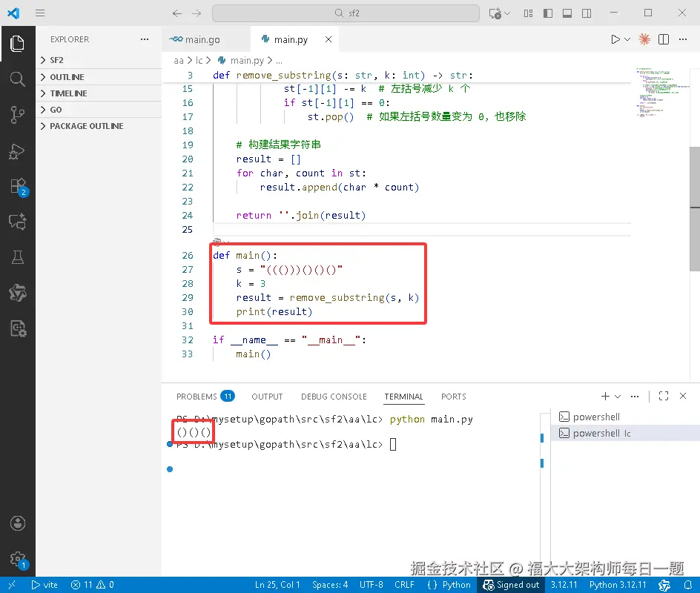The height and width of the screenshot is (593, 700).
Task: Close the terminal panel
Action: (683, 396)
